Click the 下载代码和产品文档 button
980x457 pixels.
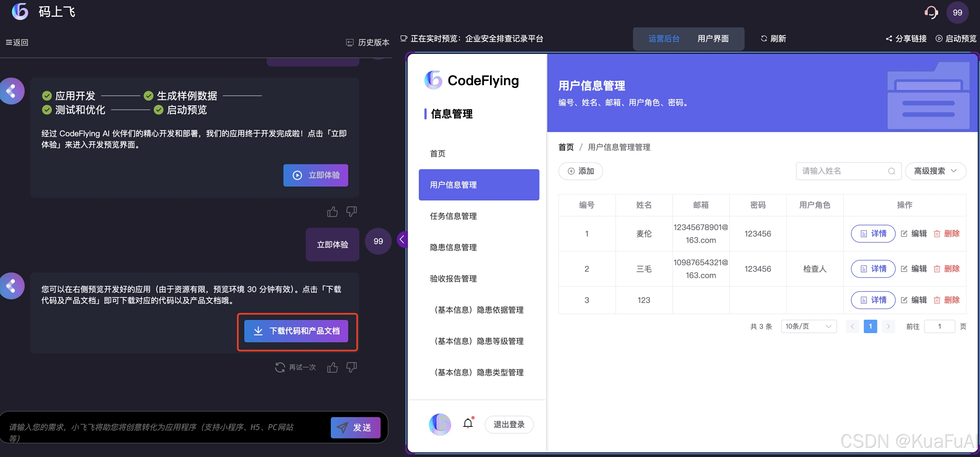pyautogui.click(x=296, y=331)
